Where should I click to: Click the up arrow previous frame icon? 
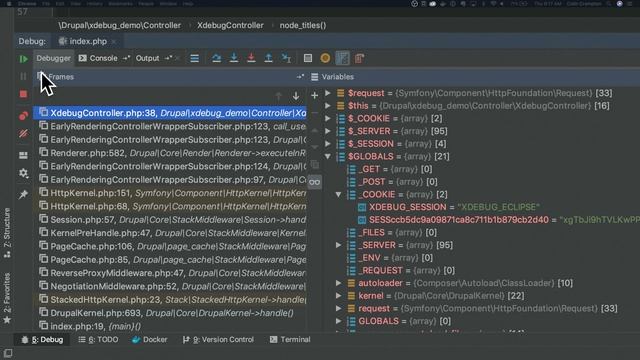(279, 96)
